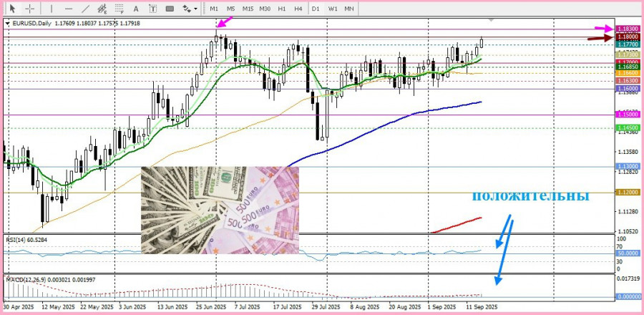Click the 20 Aug 2025 date label
This screenshot has height=315, width=644.
[x=404, y=307]
